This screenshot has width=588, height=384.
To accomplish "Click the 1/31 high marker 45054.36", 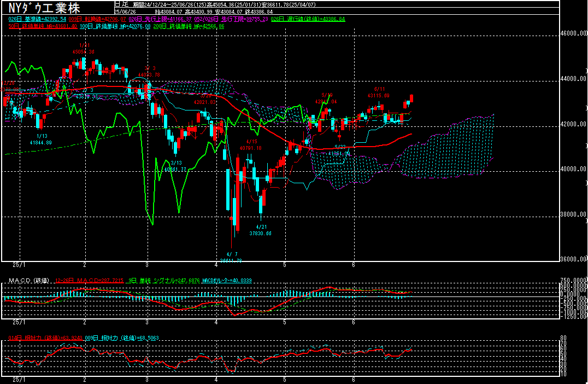I will click(84, 49).
